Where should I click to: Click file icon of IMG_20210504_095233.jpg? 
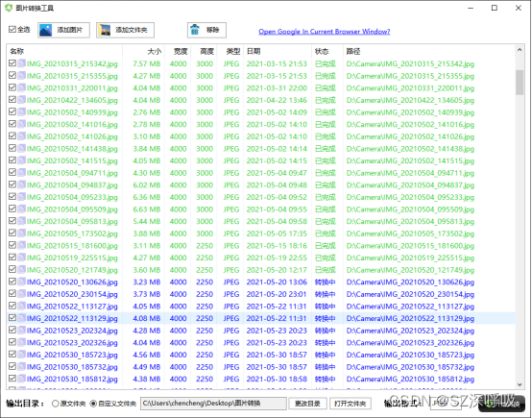click(x=22, y=197)
